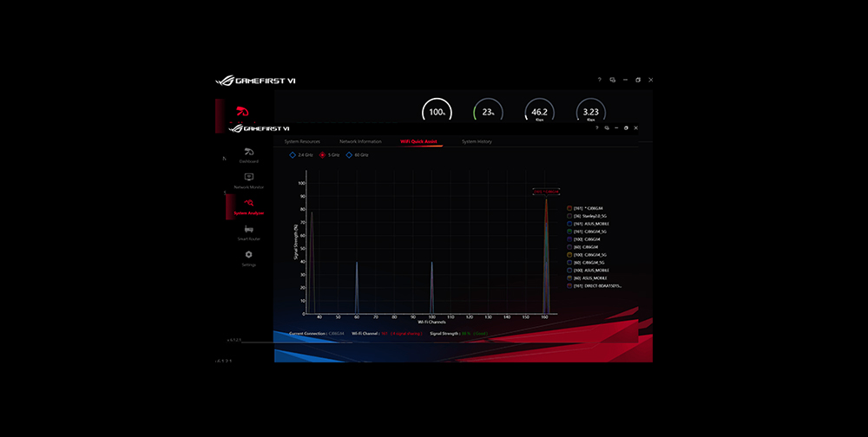Image resolution: width=868 pixels, height=437 pixels.
Task: Maximize the back GameFirst window
Action: point(638,80)
